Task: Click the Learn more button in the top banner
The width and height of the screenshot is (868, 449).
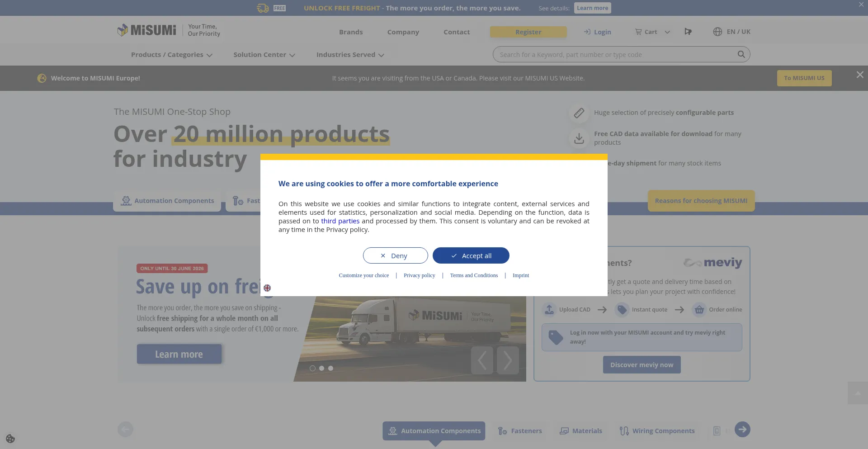Action: pos(592,8)
